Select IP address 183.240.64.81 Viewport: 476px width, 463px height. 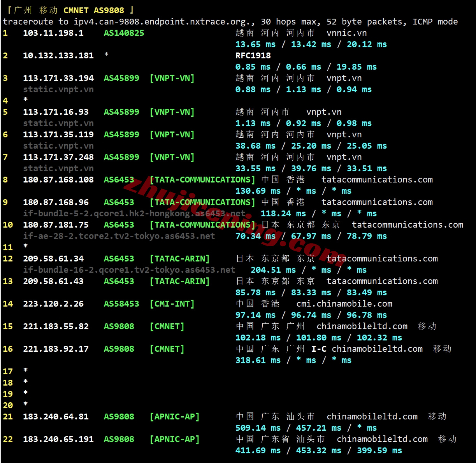click(56, 417)
